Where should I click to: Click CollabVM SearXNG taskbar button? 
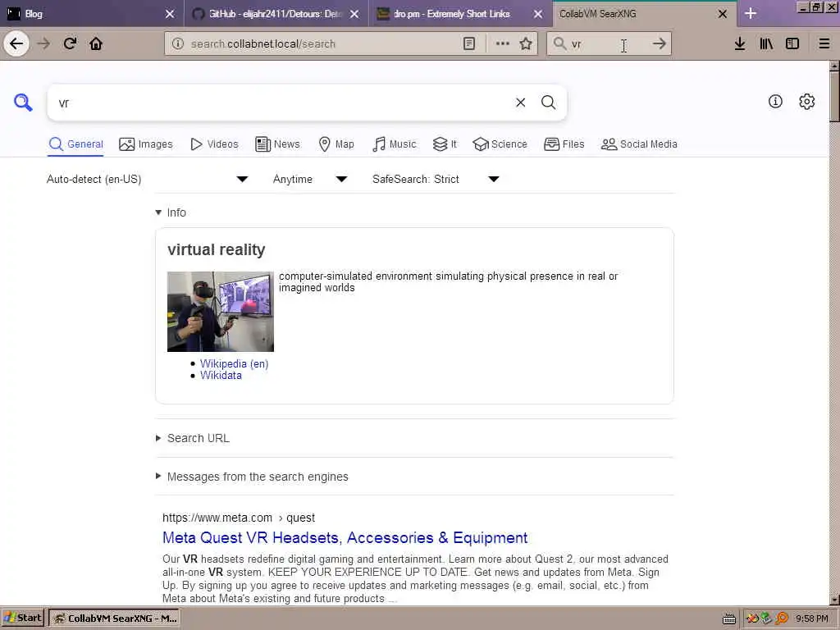click(115, 619)
